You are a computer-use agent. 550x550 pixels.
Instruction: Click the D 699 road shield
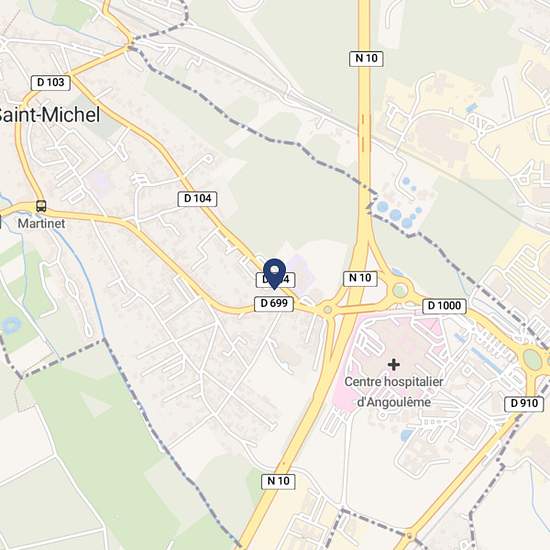tap(274, 303)
